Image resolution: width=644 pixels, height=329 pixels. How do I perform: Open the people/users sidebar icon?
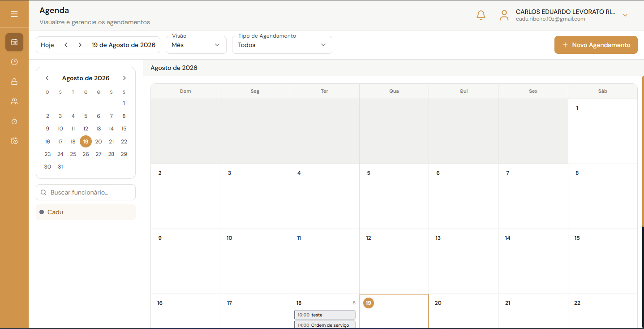click(14, 101)
